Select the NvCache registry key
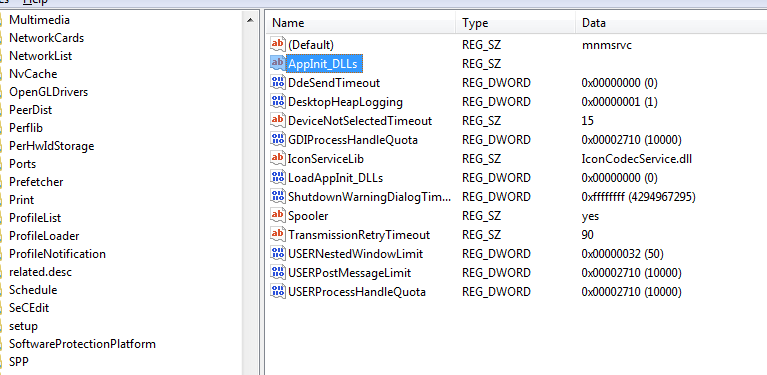Viewport: 767px width, 375px height. coord(33,74)
